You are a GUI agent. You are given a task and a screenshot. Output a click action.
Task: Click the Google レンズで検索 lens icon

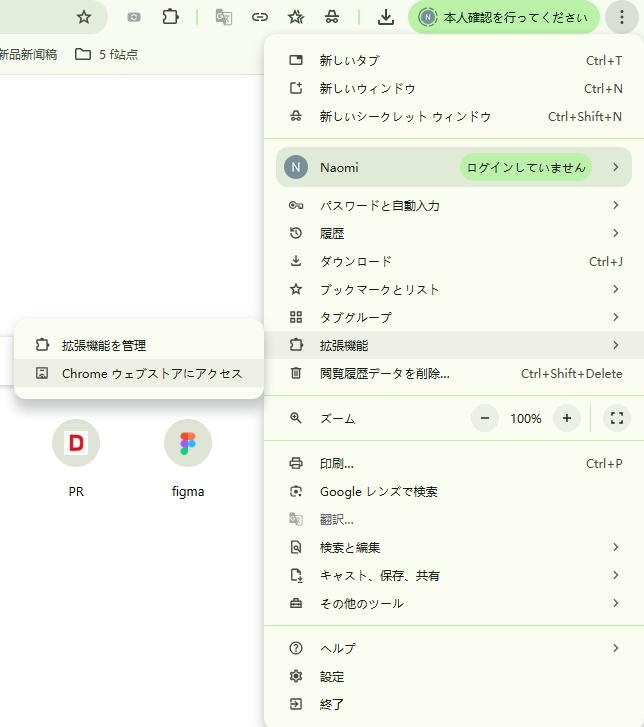click(296, 491)
